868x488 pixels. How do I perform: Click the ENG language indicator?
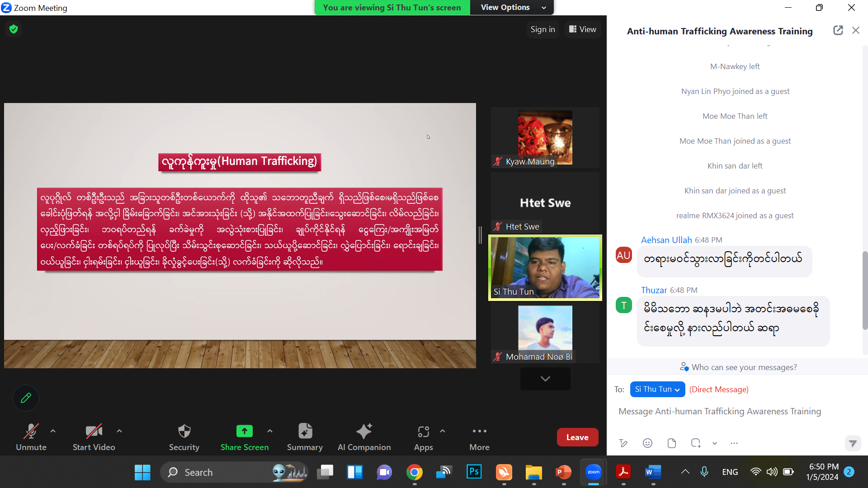(x=730, y=472)
